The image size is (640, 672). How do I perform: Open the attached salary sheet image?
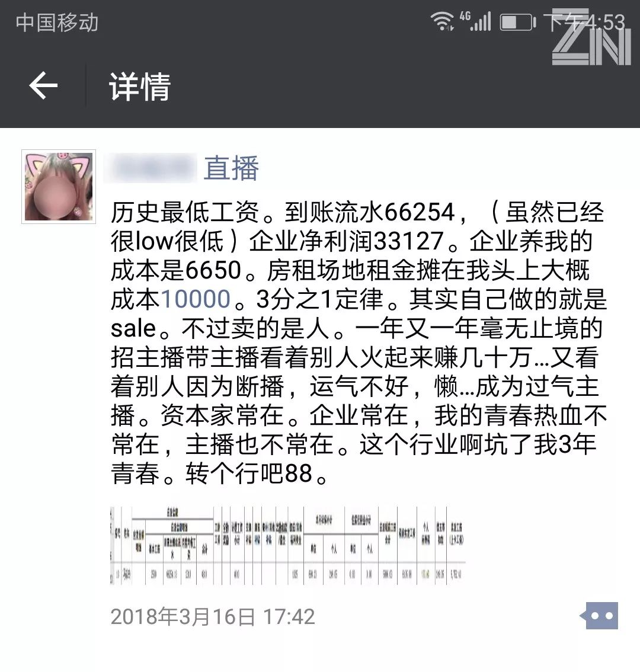[287, 546]
